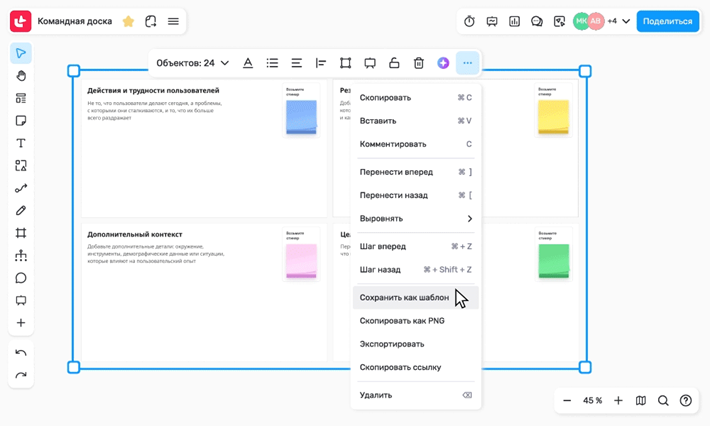The height and width of the screenshot is (426, 710).
Task: Select Удалить at the menu bottom
Action: 416,395
